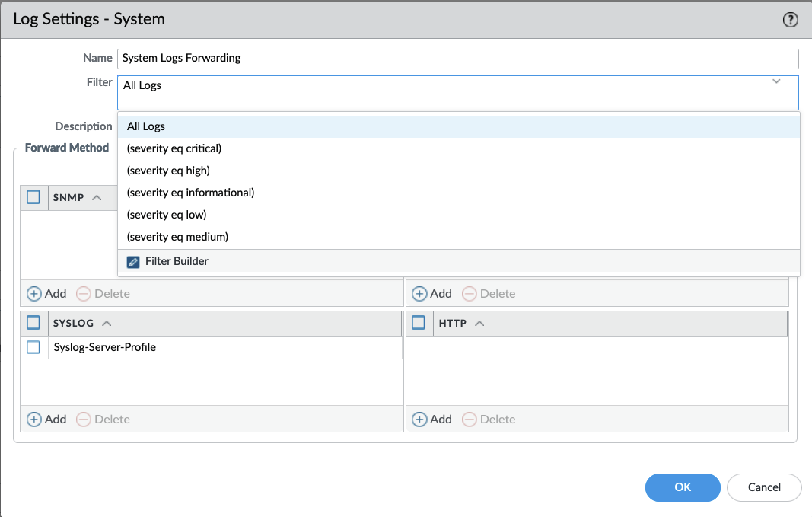Click Add plus icon under SNMP table
The image size is (812, 517).
click(x=34, y=294)
